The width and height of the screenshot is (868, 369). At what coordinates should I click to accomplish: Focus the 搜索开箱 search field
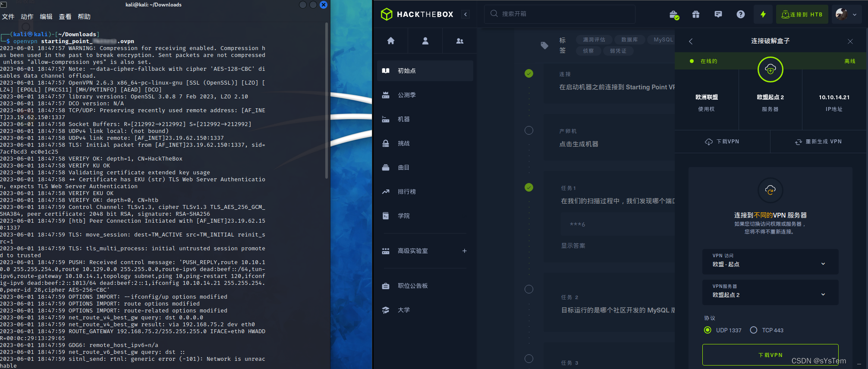pos(560,14)
